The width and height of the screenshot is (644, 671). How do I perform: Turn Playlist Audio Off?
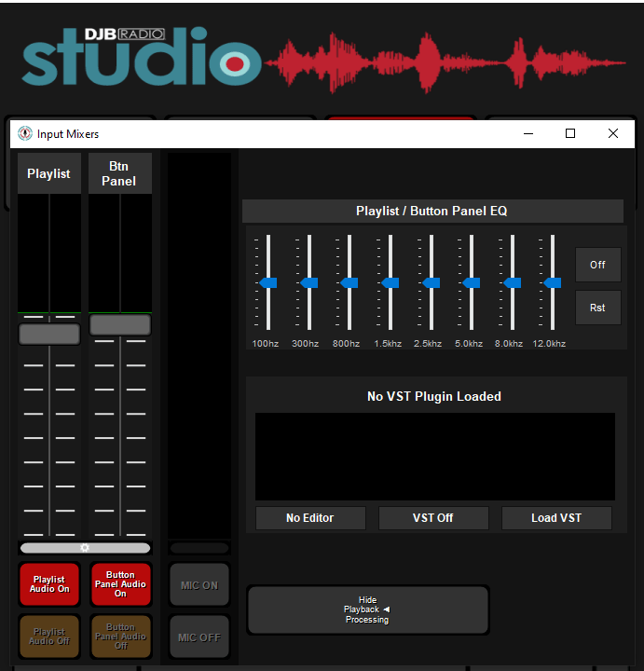pos(49,637)
